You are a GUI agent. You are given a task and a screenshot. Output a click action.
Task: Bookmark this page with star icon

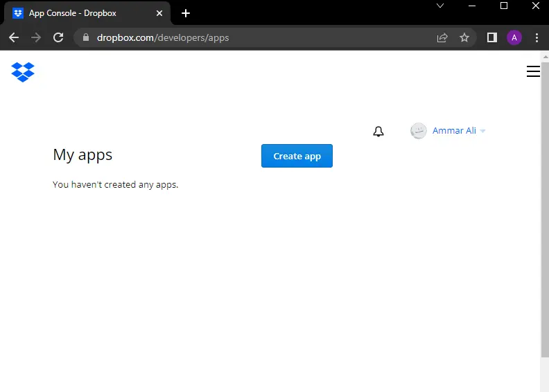click(464, 37)
